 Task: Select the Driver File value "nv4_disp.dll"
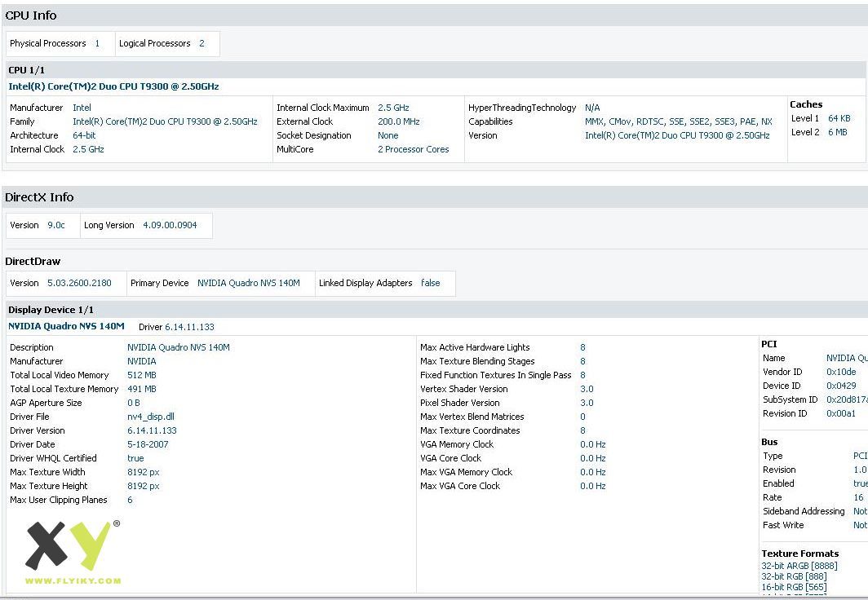[x=151, y=417]
